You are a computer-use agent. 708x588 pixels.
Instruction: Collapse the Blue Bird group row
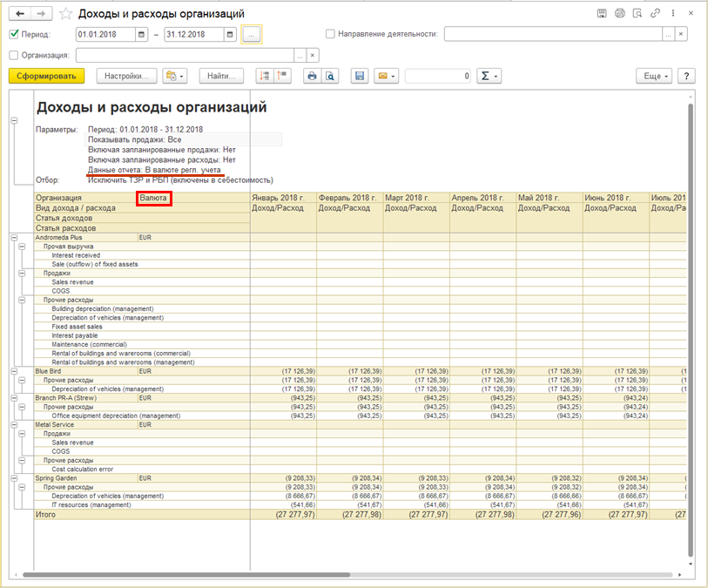pos(14,371)
